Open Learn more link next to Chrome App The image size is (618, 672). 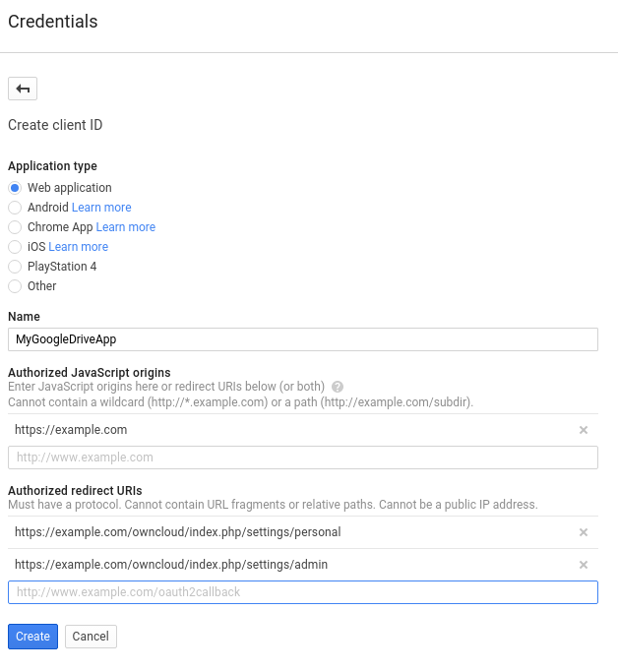[x=126, y=227]
